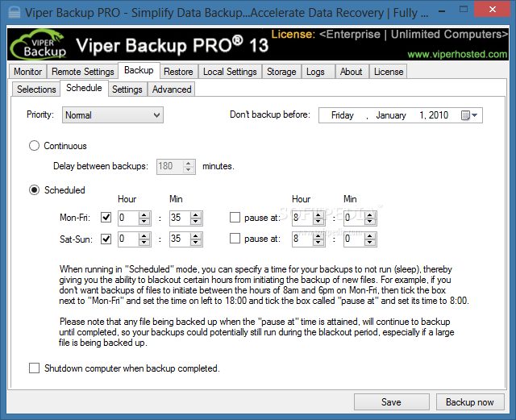Viewport: 516px width, 420px height.
Task: Click the weekday Friday in date field
Action: click(x=342, y=115)
